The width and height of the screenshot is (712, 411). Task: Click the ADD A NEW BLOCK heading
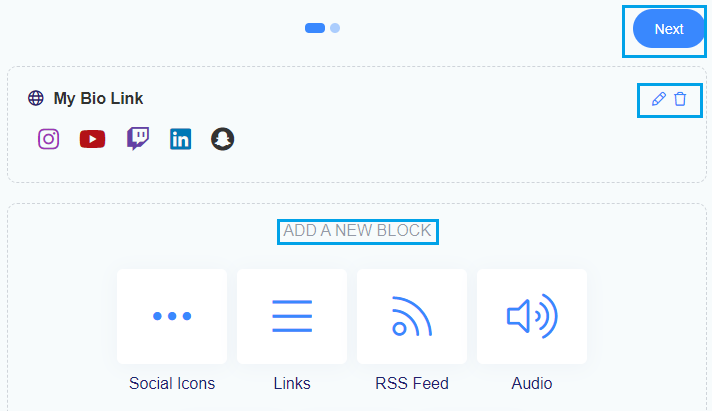coord(357,231)
